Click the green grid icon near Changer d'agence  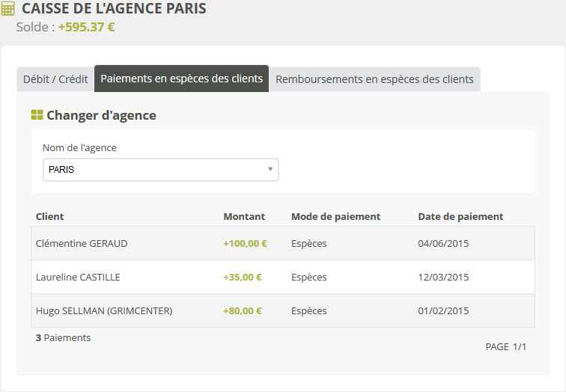pyautogui.click(x=37, y=115)
